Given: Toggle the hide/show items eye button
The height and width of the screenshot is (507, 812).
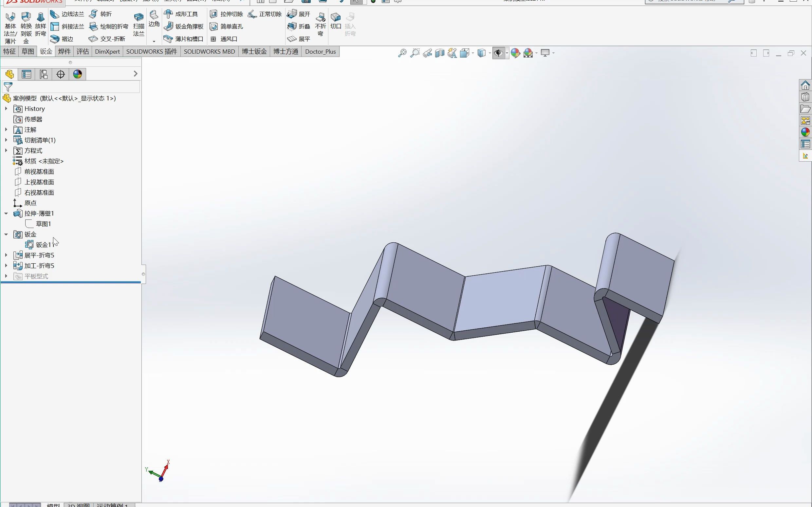Looking at the screenshot, I should click(x=498, y=53).
